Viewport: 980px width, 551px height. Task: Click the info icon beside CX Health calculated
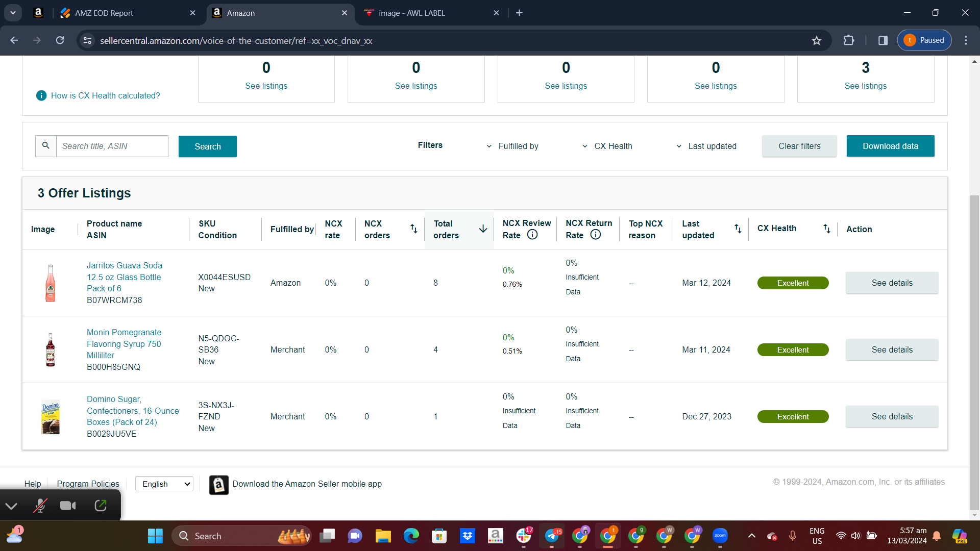(x=41, y=95)
